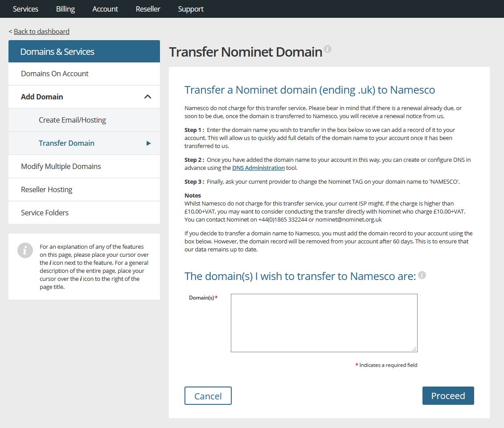Click the resize grip of Domain(s) textarea
This screenshot has height=428, width=504.
[414, 349]
